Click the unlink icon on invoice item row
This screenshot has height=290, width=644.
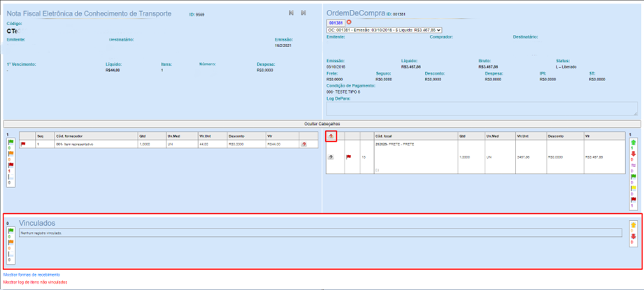click(303, 145)
